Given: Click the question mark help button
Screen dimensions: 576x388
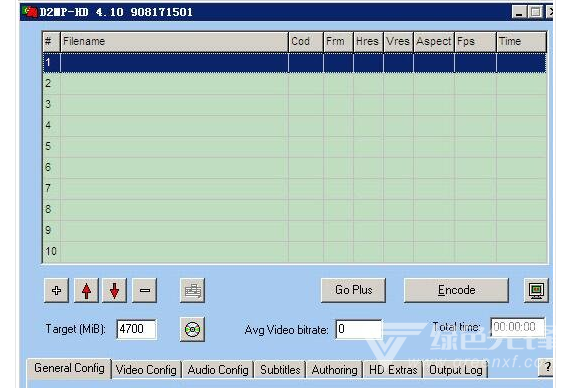Looking at the screenshot, I should pos(547,368).
